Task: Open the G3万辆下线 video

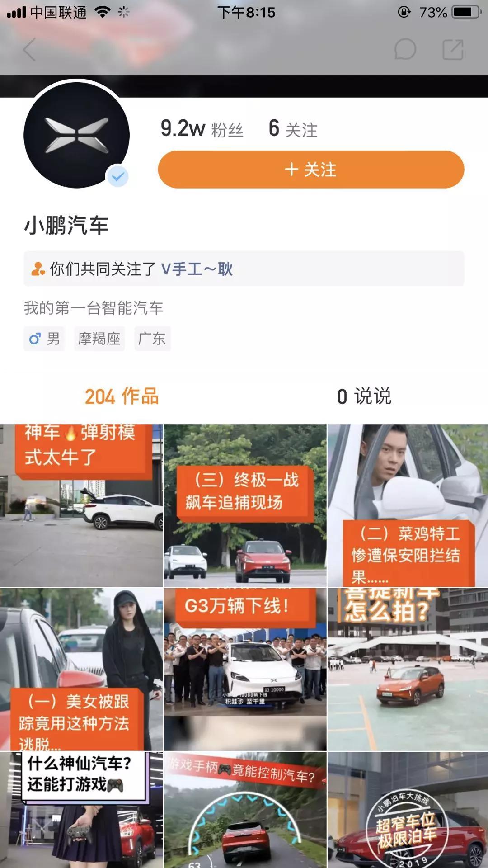Action: click(x=245, y=670)
